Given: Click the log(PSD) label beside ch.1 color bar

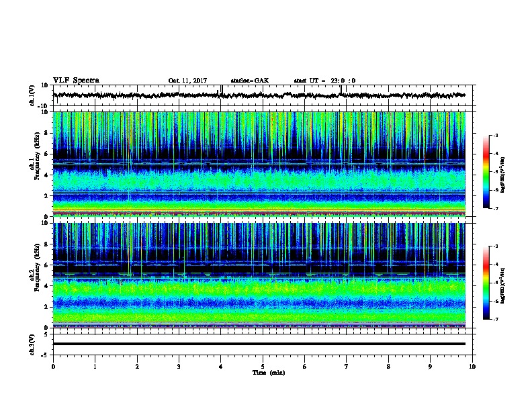Looking at the screenshot, I should [x=503, y=175].
